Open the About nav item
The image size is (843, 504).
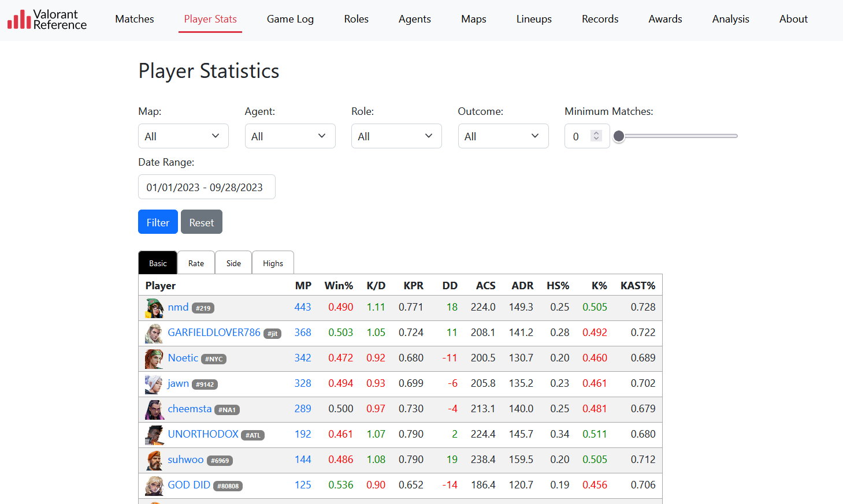click(x=793, y=19)
